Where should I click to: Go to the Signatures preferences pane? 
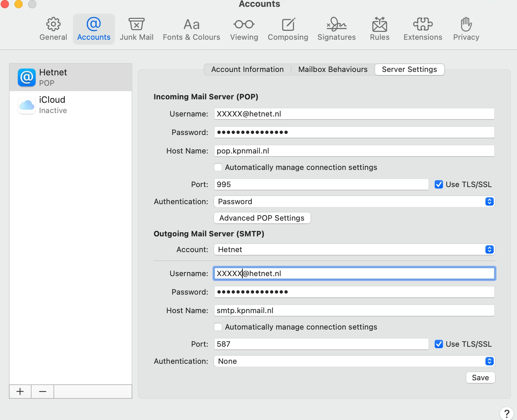337,29
